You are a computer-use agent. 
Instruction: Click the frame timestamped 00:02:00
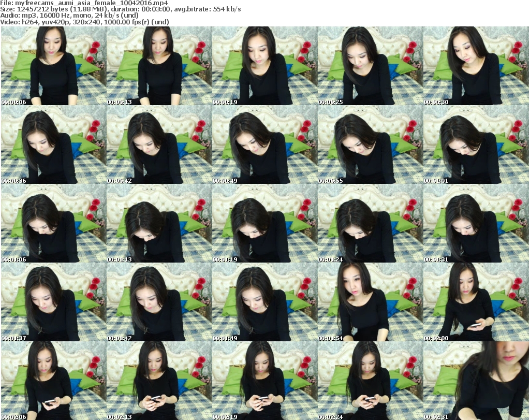pos(476,302)
